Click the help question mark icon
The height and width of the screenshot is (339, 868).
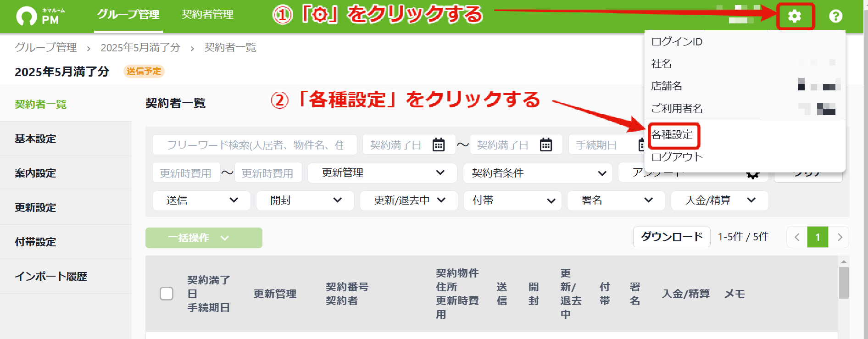click(x=836, y=16)
